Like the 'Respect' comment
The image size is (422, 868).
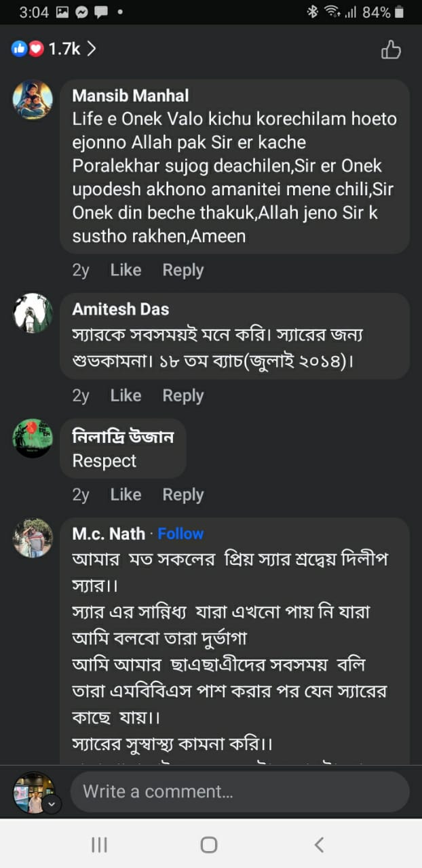click(x=126, y=495)
